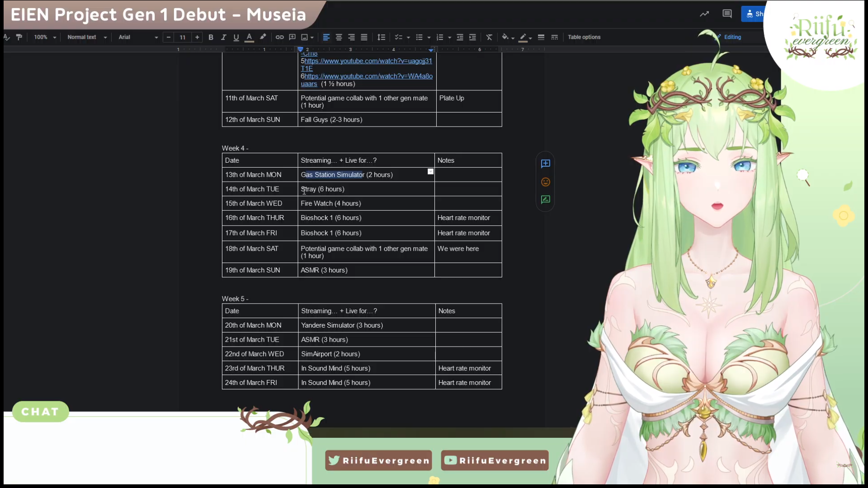Expand the checklist options arrow
The height and width of the screenshot is (488, 868).
tap(408, 38)
